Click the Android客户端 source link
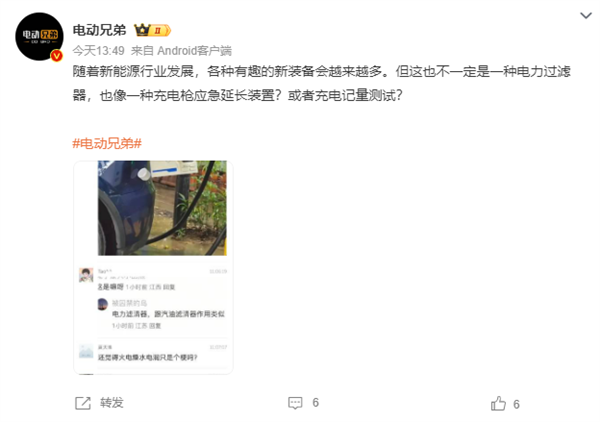Viewport: 600px width, 422px height. pos(194,51)
